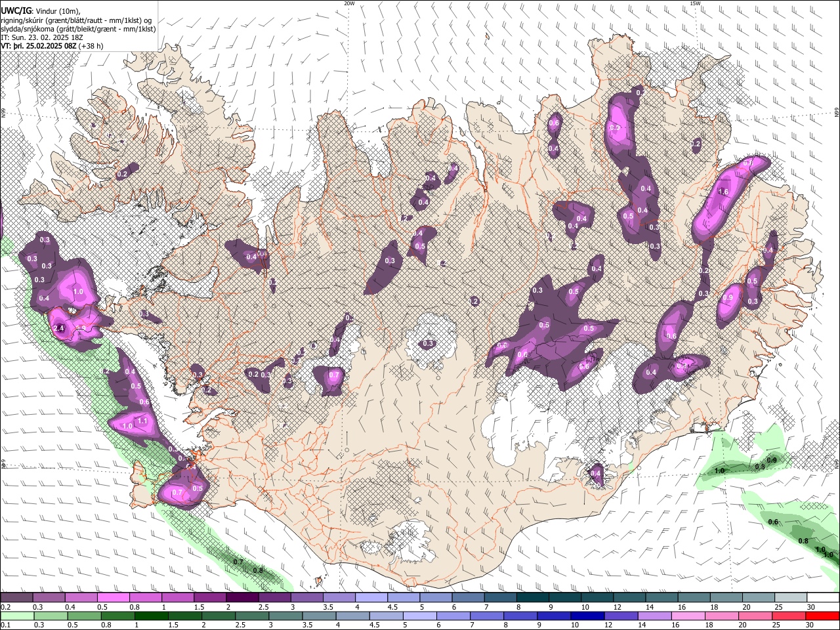
Task: Click the '0.4' label on the snow scale
Action: point(70,607)
